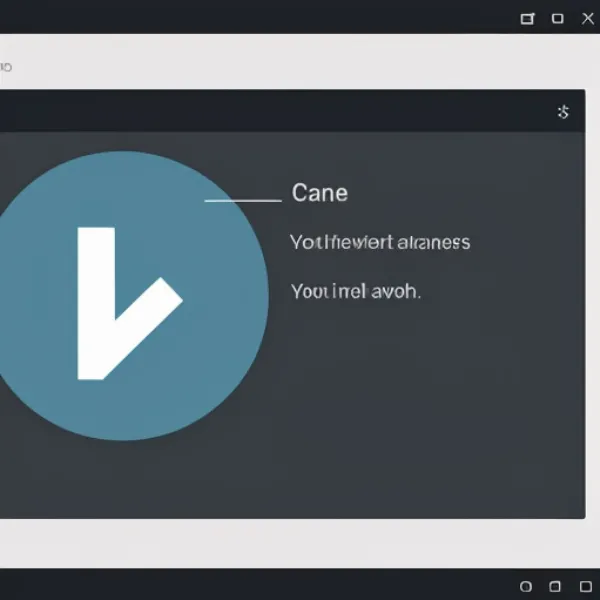The width and height of the screenshot is (600, 600).
Task: Maximize the window using the square icon
Action: pos(558,18)
